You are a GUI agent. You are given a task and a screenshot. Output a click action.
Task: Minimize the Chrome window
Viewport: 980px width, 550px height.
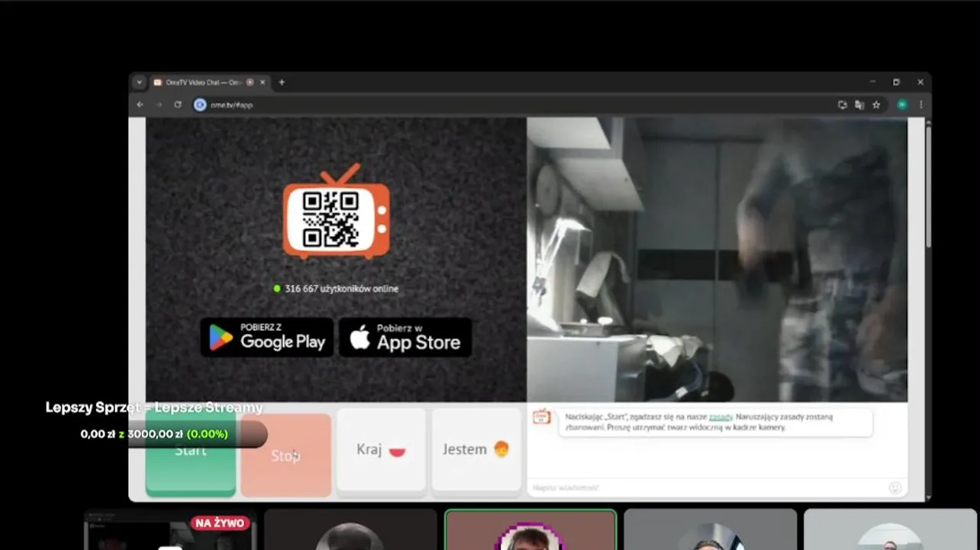point(872,82)
